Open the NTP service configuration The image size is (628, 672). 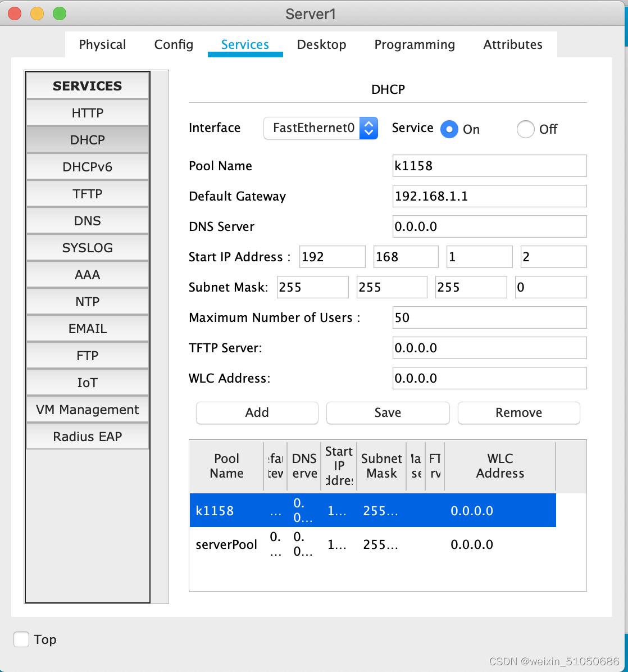87,301
